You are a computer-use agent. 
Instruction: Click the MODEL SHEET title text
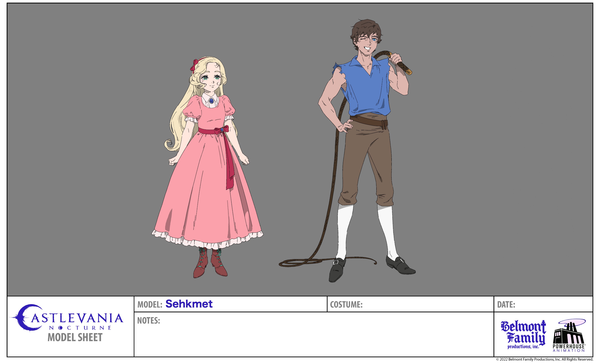[75, 338]
